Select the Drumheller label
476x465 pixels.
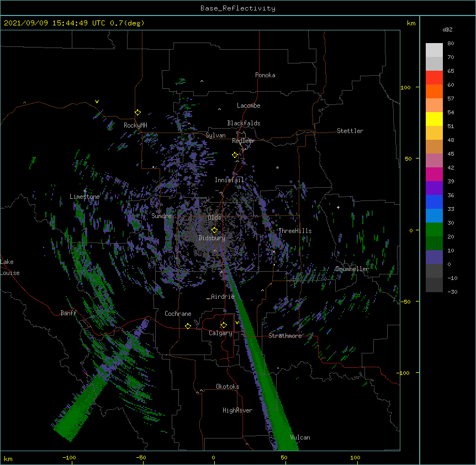point(352,269)
